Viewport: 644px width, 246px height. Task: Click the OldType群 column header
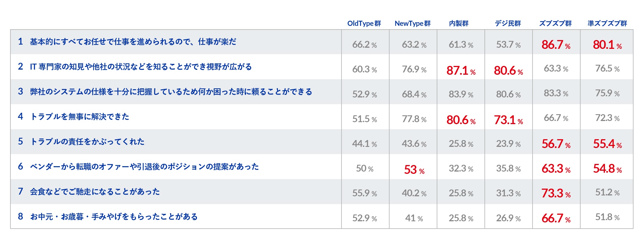pos(364,24)
